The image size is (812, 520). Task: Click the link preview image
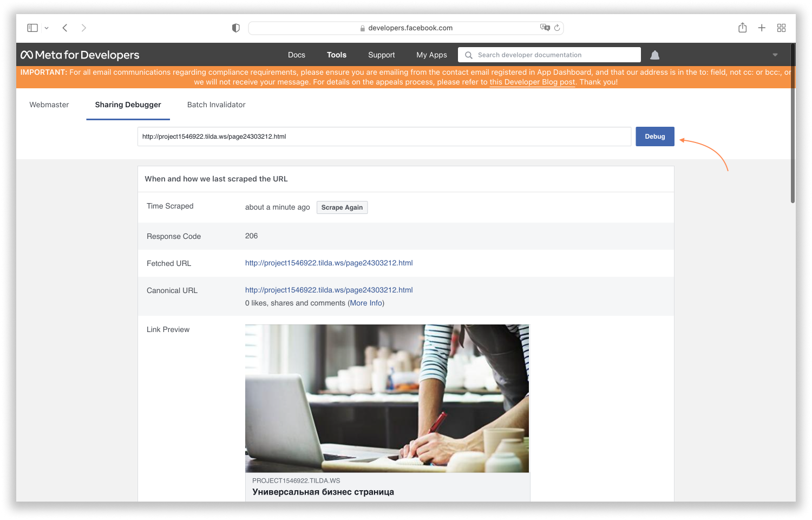(x=387, y=399)
